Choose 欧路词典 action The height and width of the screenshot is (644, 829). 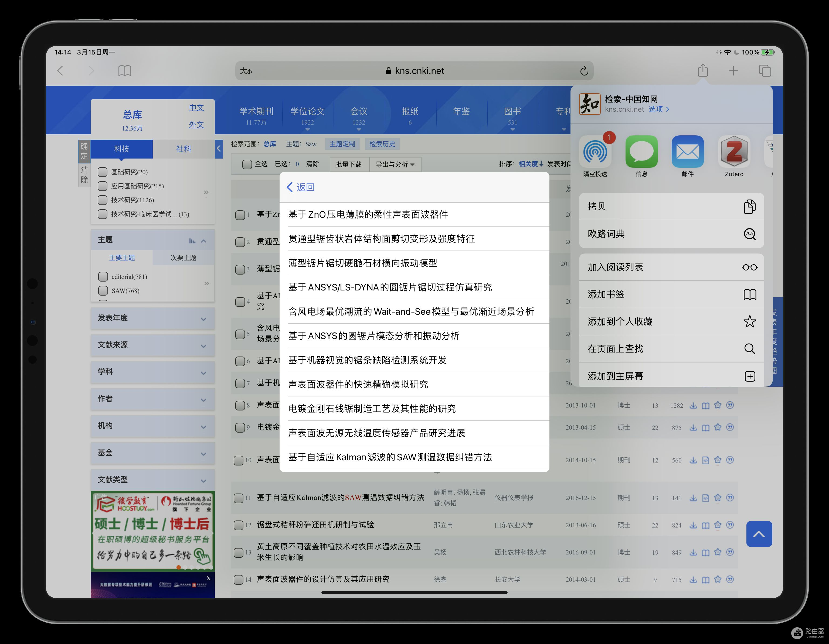(x=671, y=234)
